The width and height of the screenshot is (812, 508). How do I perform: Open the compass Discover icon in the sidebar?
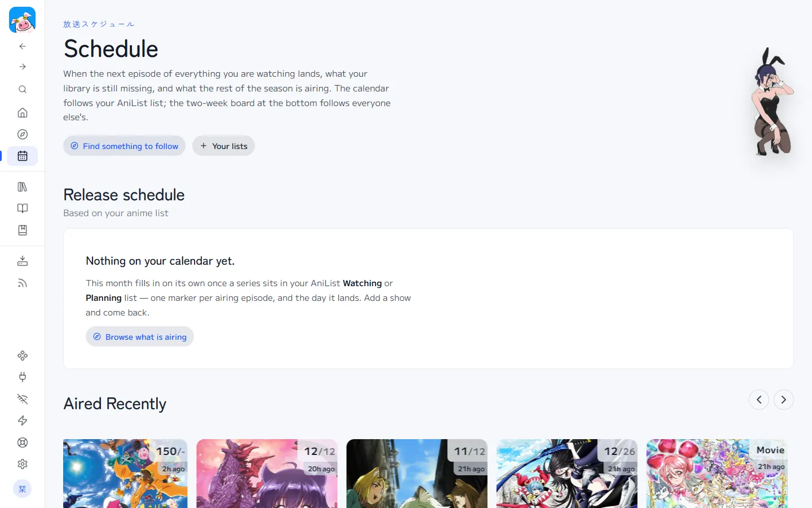coord(23,134)
